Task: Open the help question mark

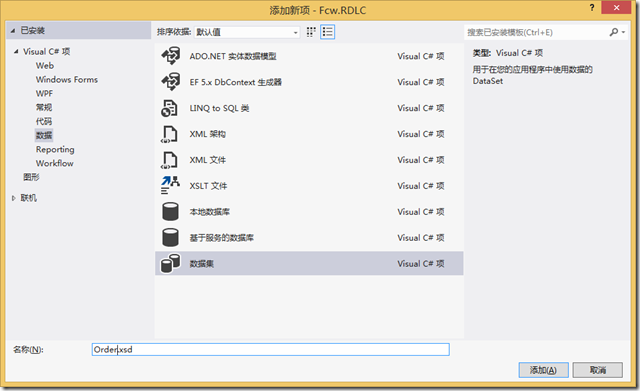Action: pyautogui.click(x=592, y=7)
